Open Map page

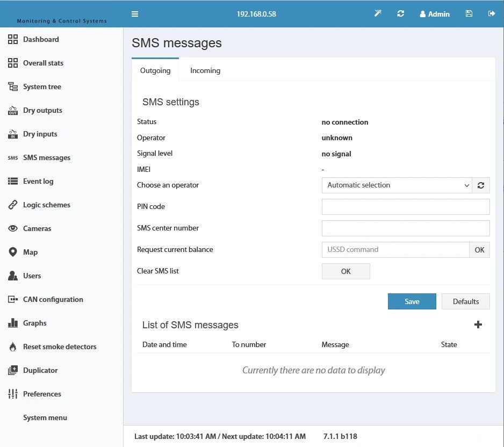pos(30,252)
